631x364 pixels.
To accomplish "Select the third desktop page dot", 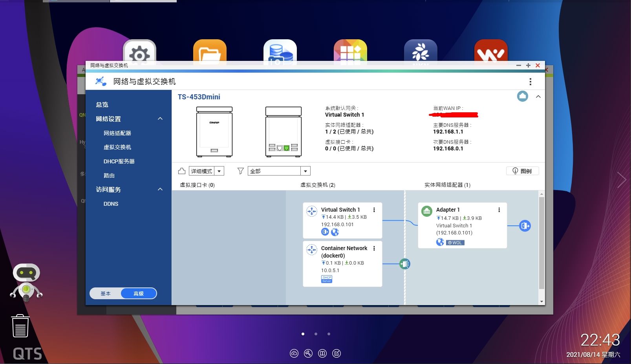I will coord(329,334).
